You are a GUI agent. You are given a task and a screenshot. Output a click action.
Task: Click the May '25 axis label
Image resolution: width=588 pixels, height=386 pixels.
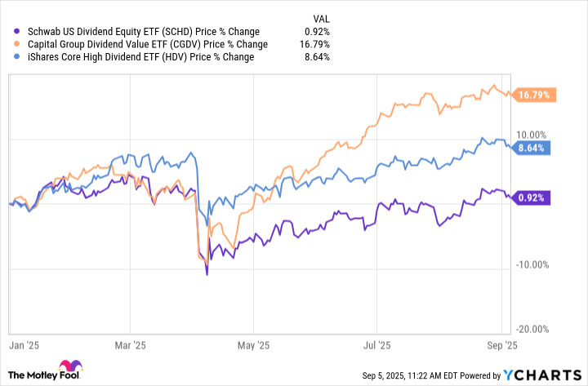[x=253, y=345]
